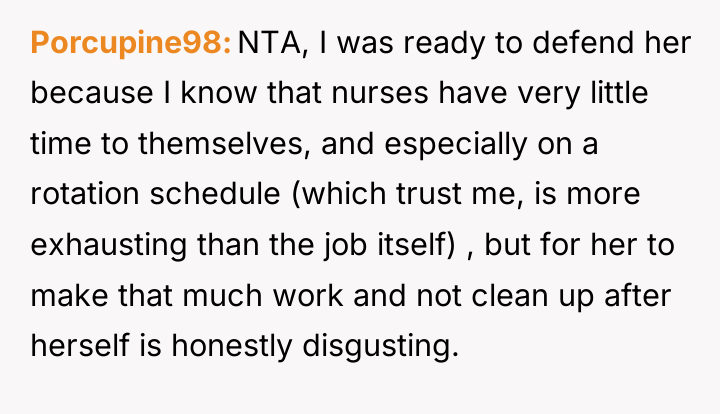Click the word "because" starting the second line

(x=92, y=93)
